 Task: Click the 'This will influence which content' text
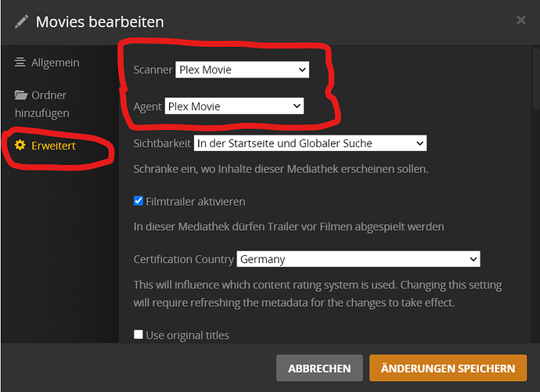(318, 293)
